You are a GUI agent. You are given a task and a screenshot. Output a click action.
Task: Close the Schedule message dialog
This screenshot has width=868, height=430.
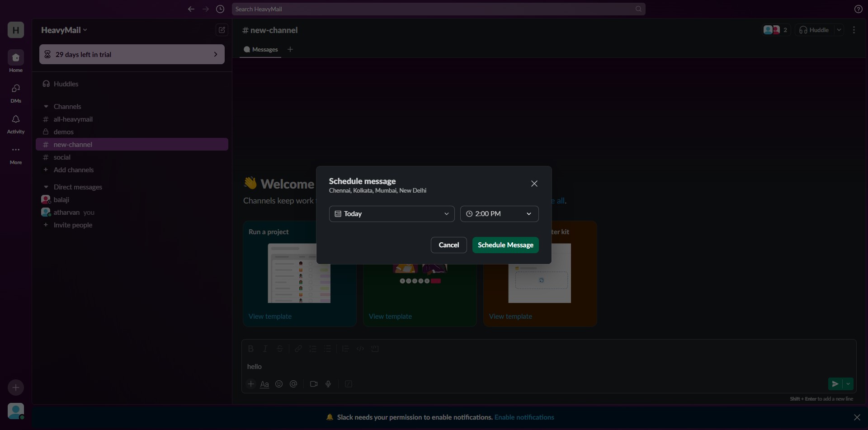(534, 184)
